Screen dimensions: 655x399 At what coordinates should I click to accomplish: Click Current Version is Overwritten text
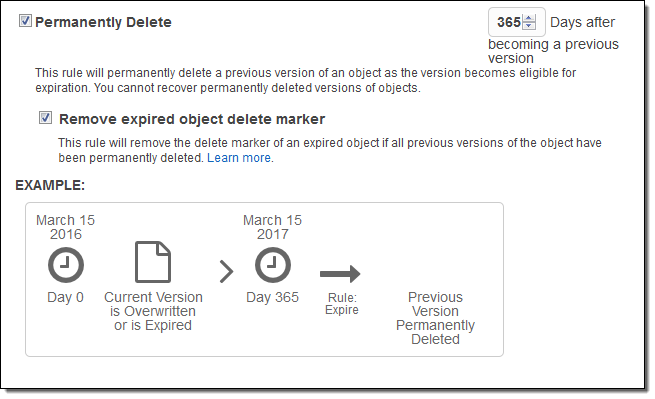[x=153, y=311]
